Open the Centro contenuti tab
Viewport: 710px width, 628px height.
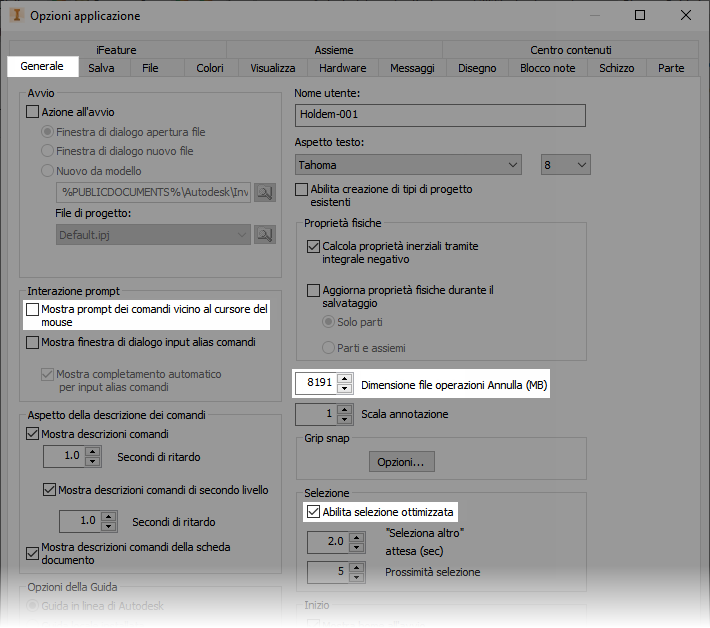(x=571, y=50)
